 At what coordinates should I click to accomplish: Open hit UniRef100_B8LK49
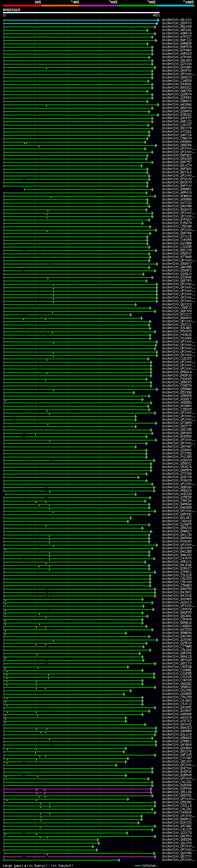177,26
